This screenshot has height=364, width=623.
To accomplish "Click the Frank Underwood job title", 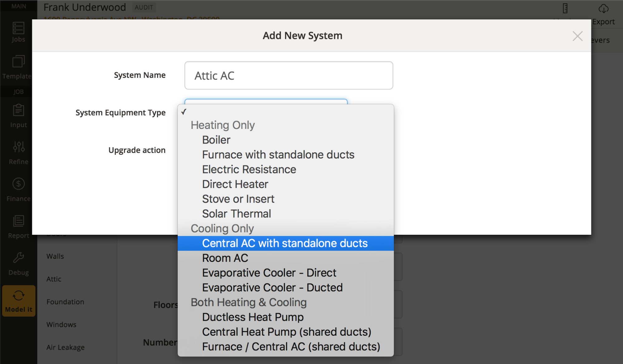I will [x=84, y=7].
